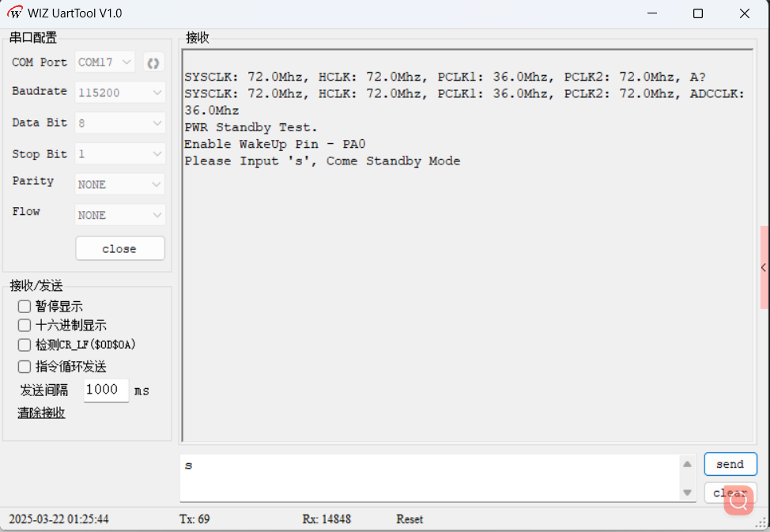770x532 pixels.
Task: Click the WIZ UartTool logo icon
Action: 15,13
